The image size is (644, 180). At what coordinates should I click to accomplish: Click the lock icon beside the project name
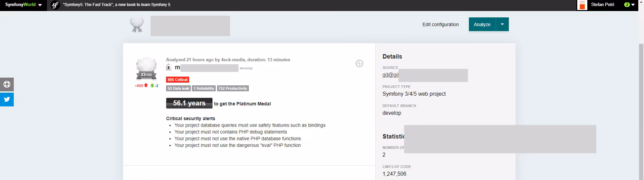tap(169, 68)
